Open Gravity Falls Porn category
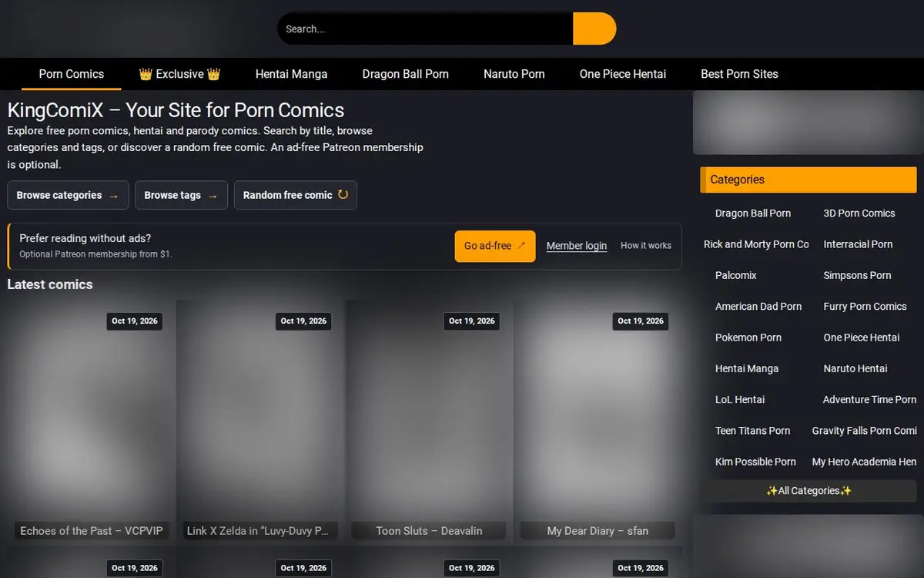The height and width of the screenshot is (578, 924). (865, 431)
